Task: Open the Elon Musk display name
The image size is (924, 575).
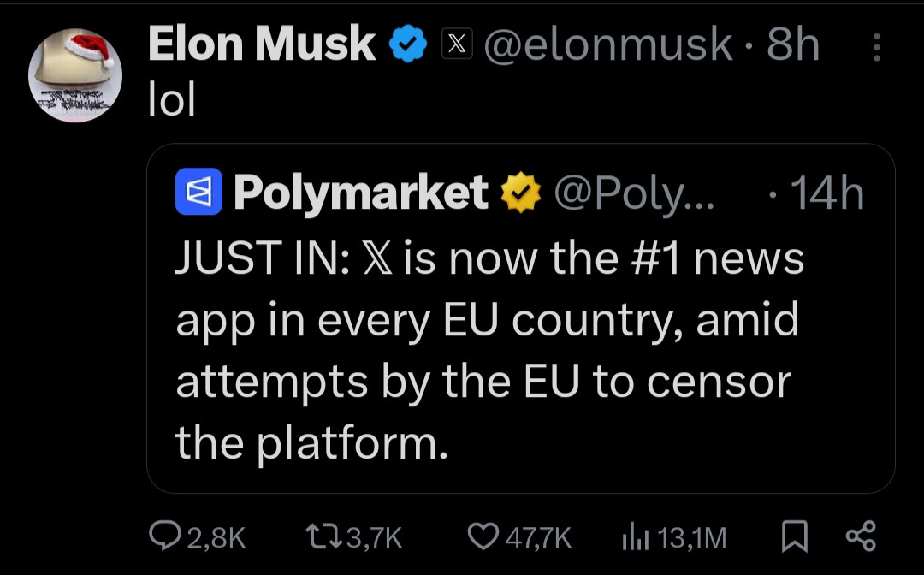Action: (262, 44)
